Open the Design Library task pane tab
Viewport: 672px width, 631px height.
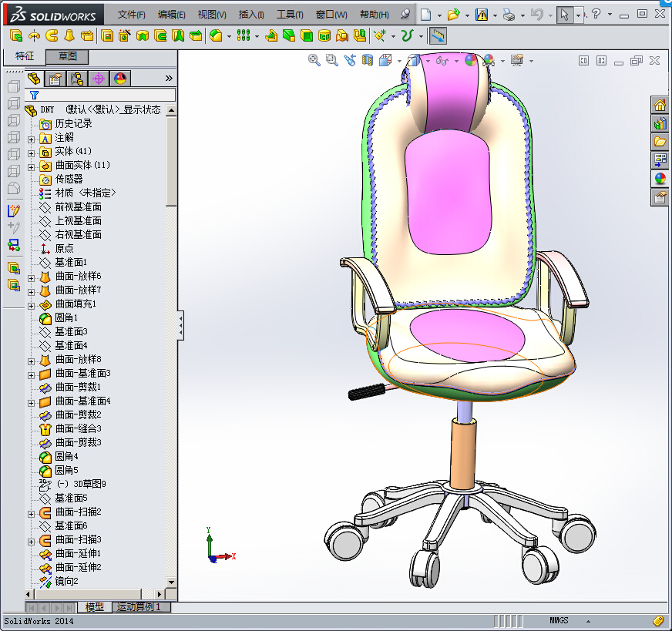660,124
